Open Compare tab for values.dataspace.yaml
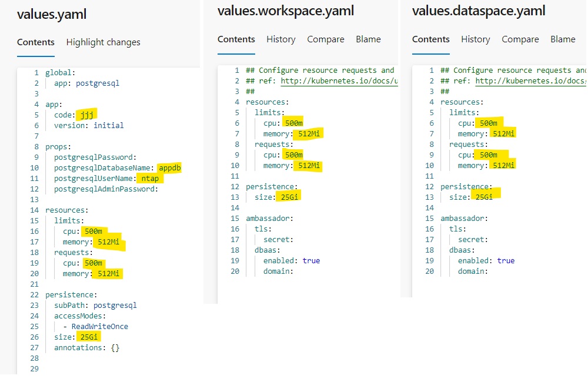This screenshot has height=379, width=588. click(520, 39)
